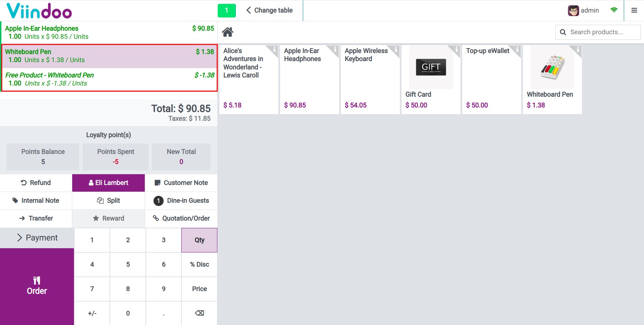644x325 pixels.
Task: Activate Qty numpad mode
Action: coord(200,240)
